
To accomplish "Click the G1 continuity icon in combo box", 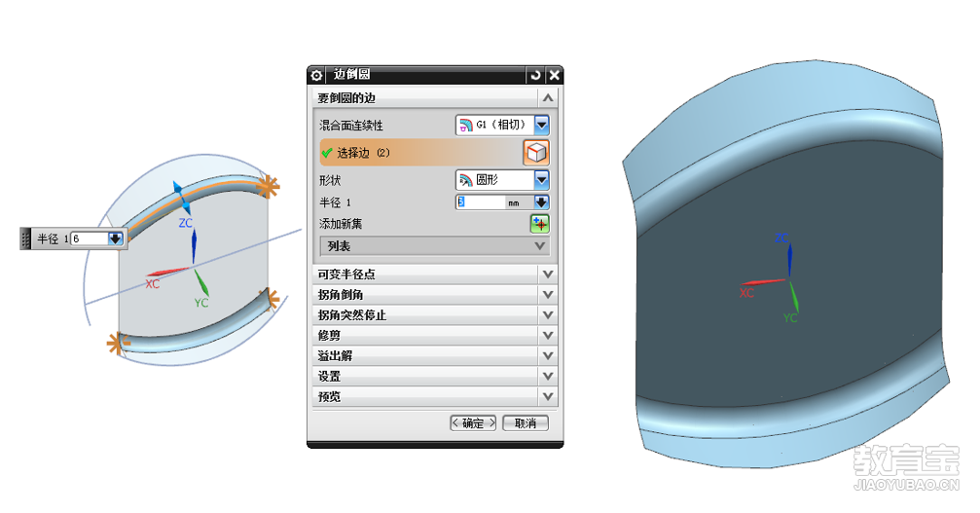I will (465, 125).
